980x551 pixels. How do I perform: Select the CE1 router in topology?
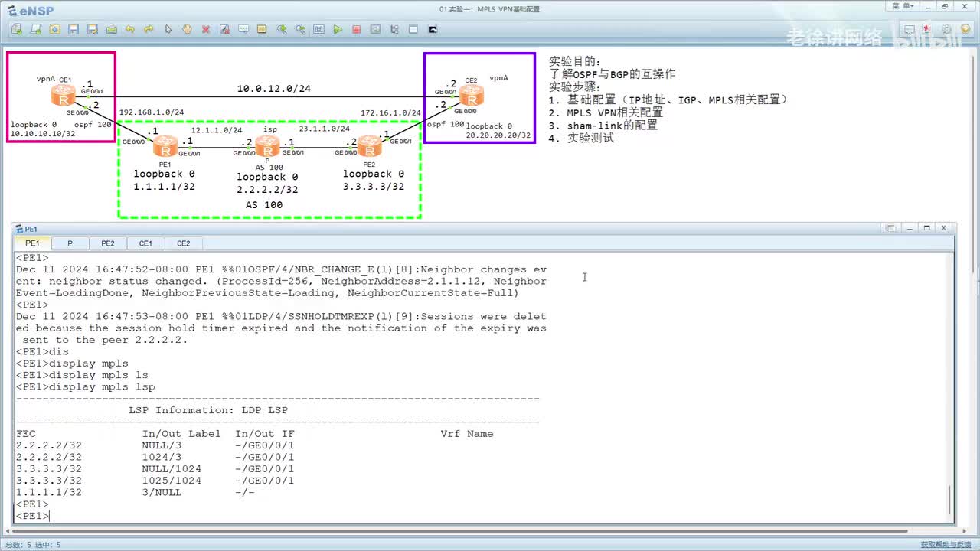point(63,95)
